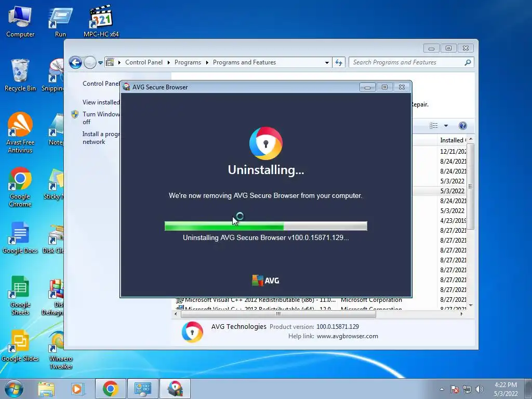The width and height of the screenshot is (532, 399).
Task: Go back in Control Panel window
Action: click(x=75, y=62)
